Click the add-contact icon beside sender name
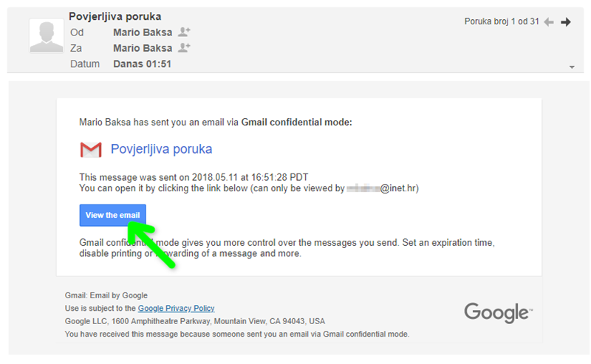This screenshot has height=364, width=591. click(x=185, y=32)
